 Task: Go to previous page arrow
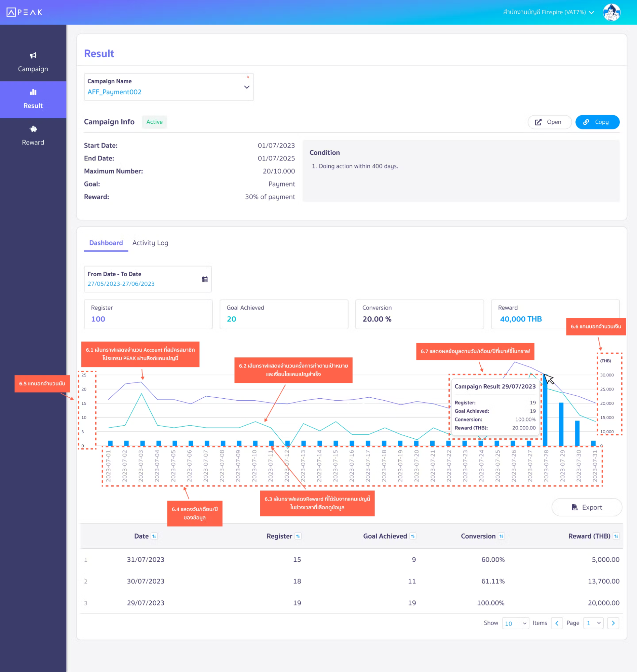557,623
